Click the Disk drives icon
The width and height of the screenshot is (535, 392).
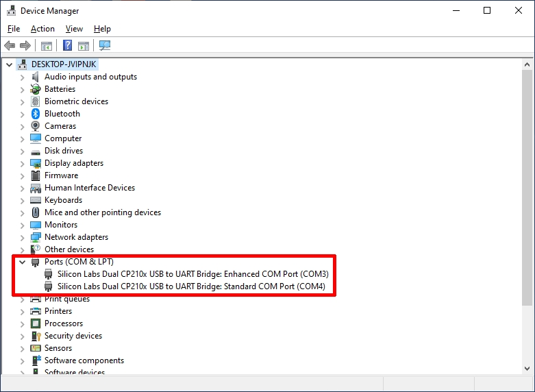(x=36, y=151)
